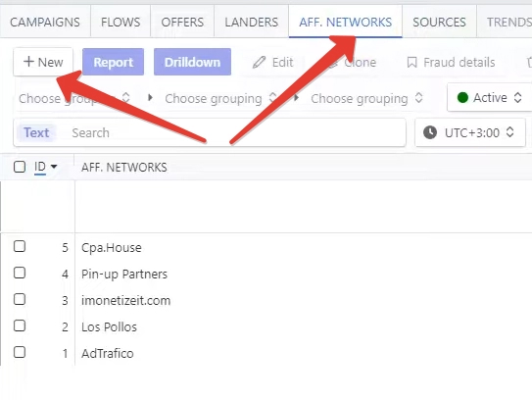Click the AFF. NETWORKS column header
This screenshot has width=532, height=400.
coord(123,168)
